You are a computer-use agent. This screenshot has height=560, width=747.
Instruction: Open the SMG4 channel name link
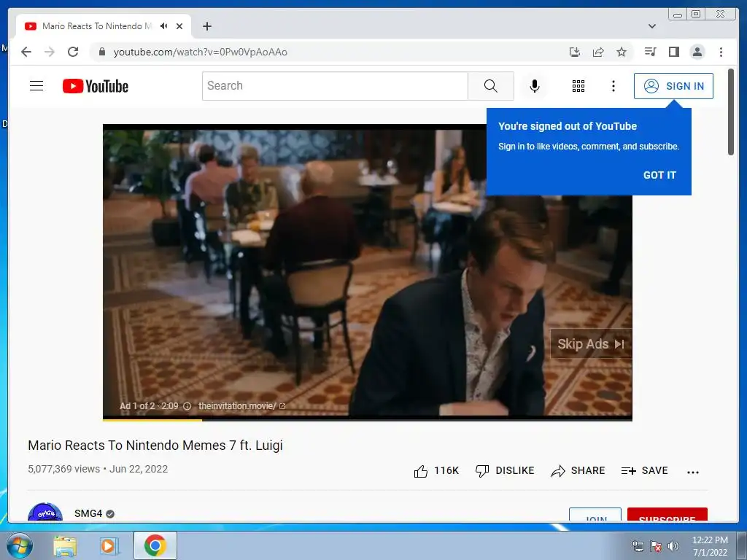[x=88, y=513]
